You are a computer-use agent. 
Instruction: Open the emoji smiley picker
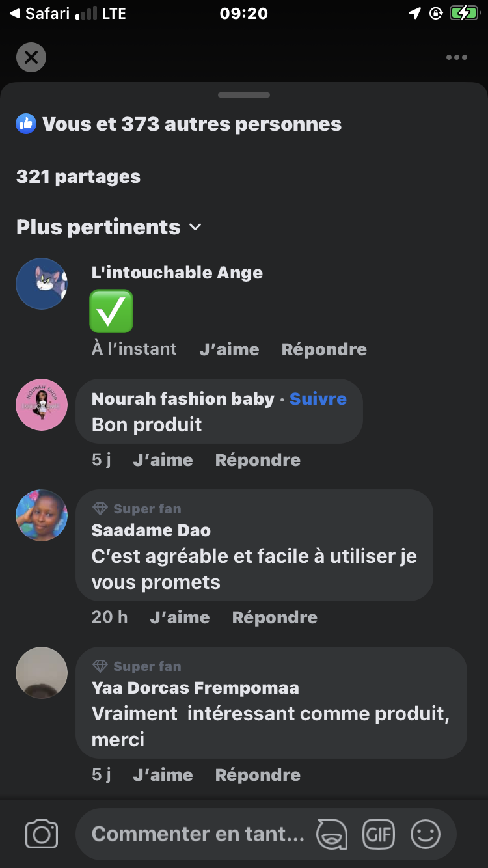tap(426, 834)
